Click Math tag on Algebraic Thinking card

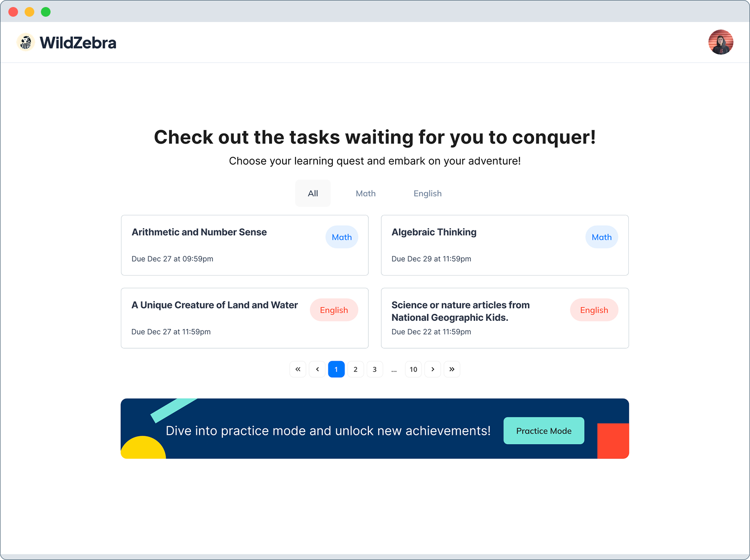[x=601, y=237]
